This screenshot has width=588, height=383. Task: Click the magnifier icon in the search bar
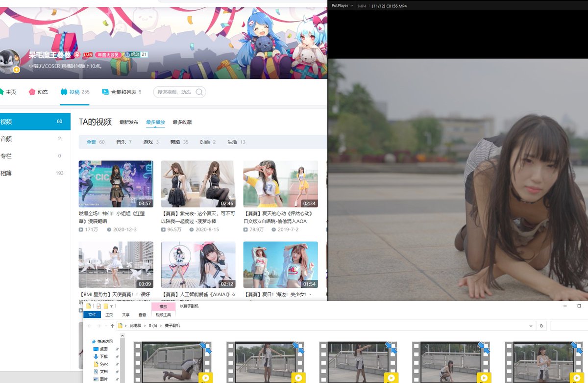(199, 92)
